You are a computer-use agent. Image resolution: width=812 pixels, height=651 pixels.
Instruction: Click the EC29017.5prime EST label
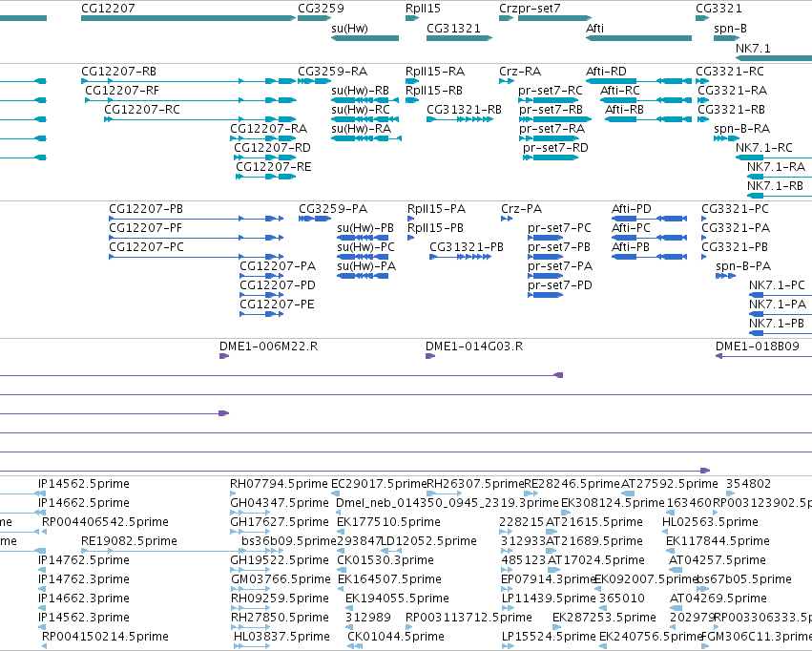(x=379, y=484)
